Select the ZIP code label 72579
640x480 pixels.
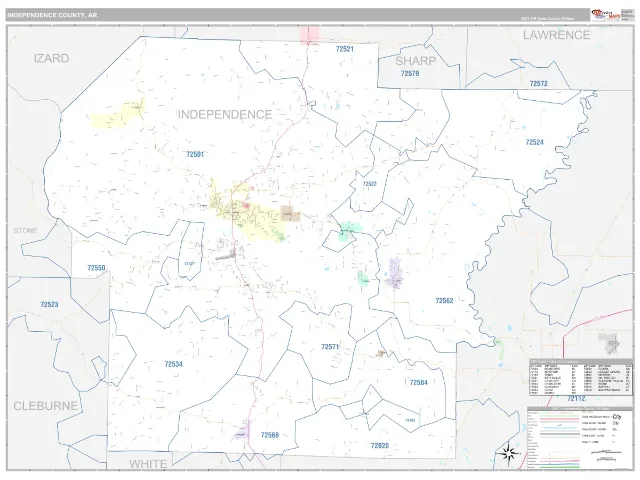(410, 73)
